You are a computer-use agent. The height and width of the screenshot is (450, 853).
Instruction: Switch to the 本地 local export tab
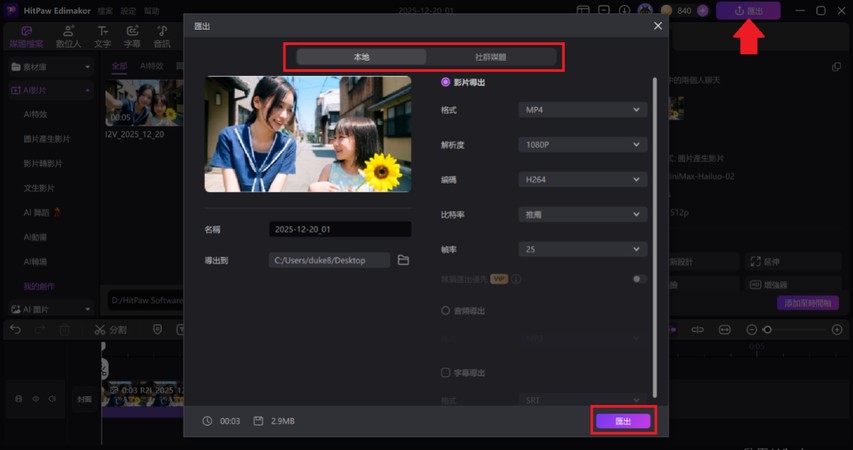361,57
